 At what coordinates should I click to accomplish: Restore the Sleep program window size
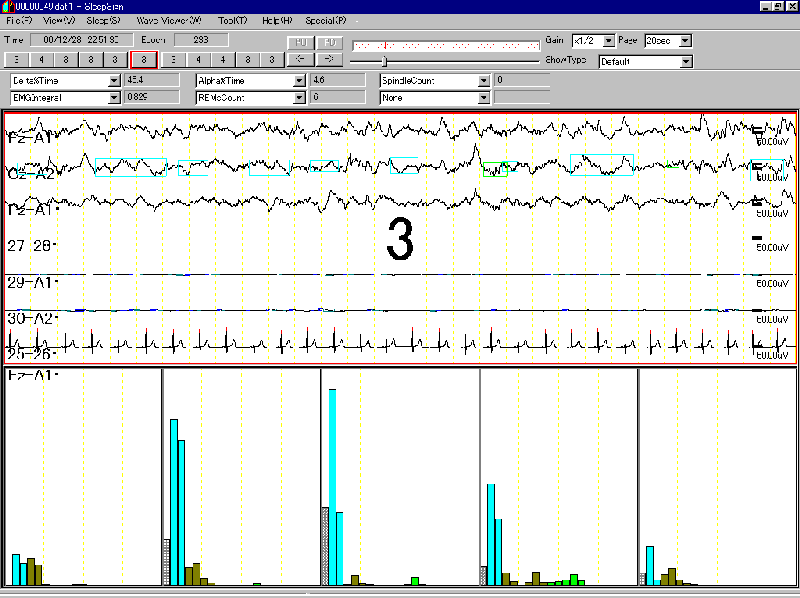pos(778,7)
